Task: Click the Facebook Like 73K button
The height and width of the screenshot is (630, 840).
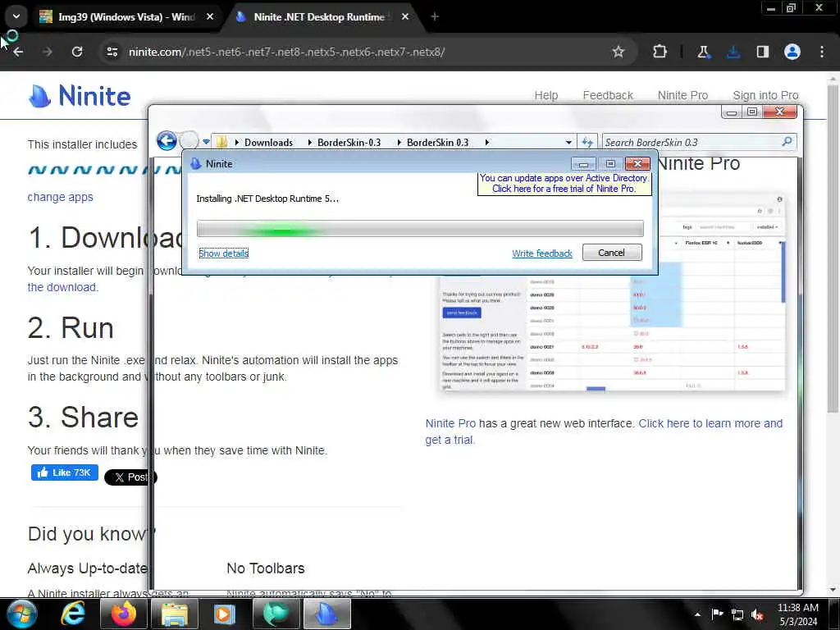Action: pos(64,472)
